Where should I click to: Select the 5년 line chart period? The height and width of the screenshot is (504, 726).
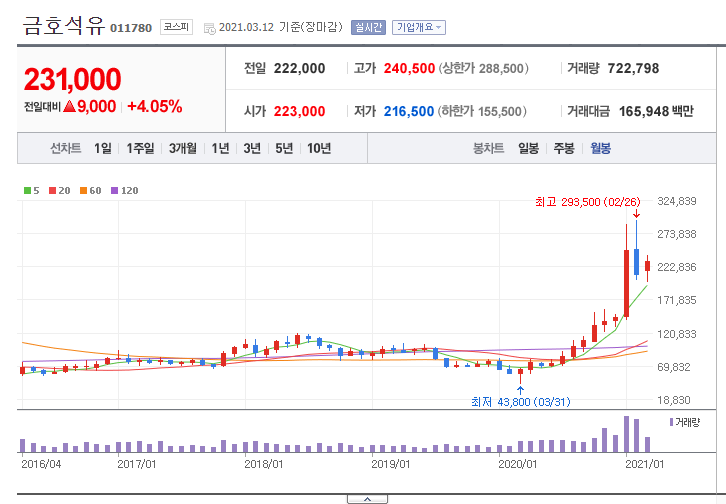click(x=284, y=149)
